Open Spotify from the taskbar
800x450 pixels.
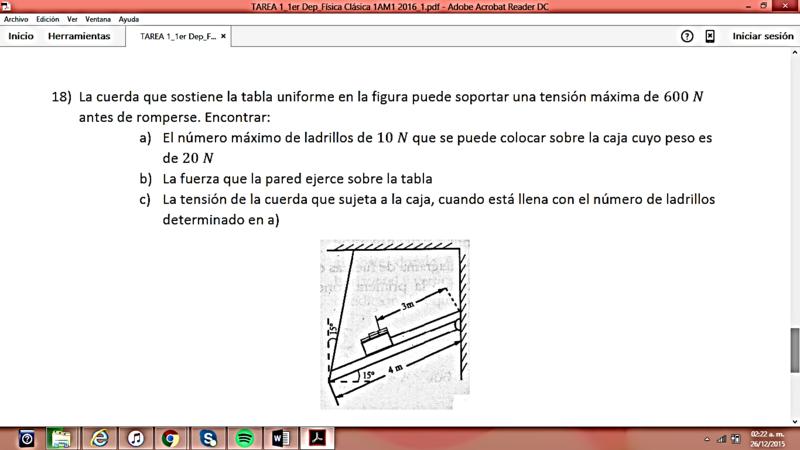(244, 438)
